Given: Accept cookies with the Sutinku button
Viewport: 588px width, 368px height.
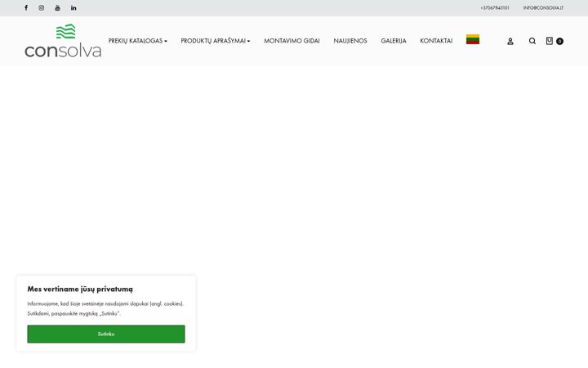Looking at the screenshot, I should click(106, 334).
